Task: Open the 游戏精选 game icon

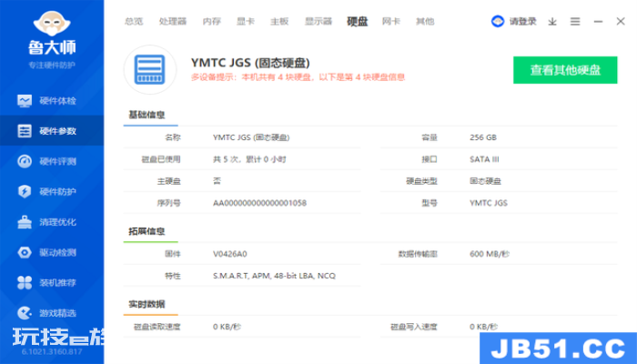Action: click(x=25, y=313)
